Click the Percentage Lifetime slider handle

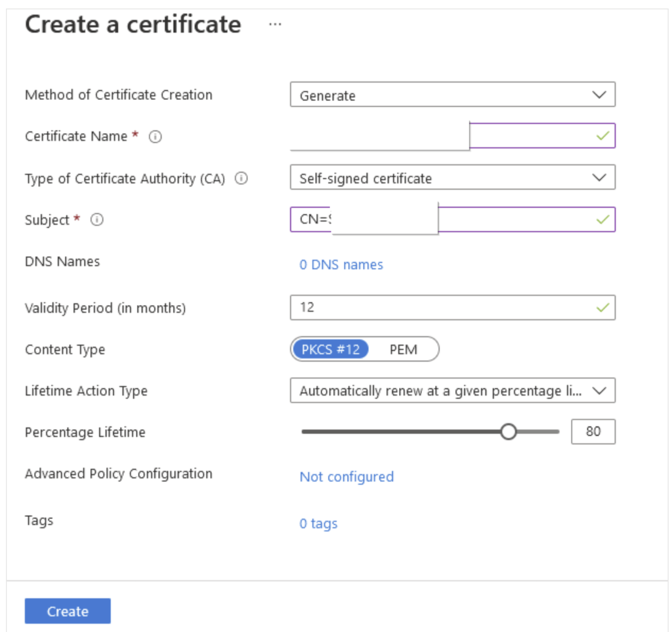pyautogui.click(x=509, y=432)
